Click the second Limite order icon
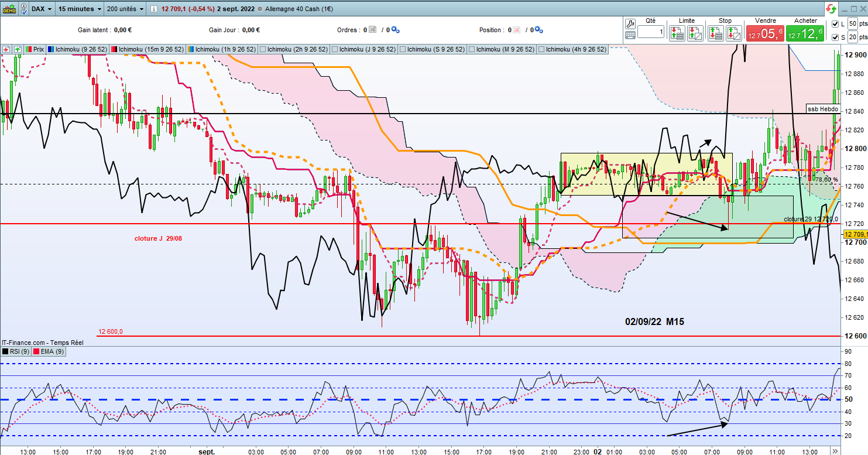The width and height of the screenshot is (868, 455). [x=695, y=33]
